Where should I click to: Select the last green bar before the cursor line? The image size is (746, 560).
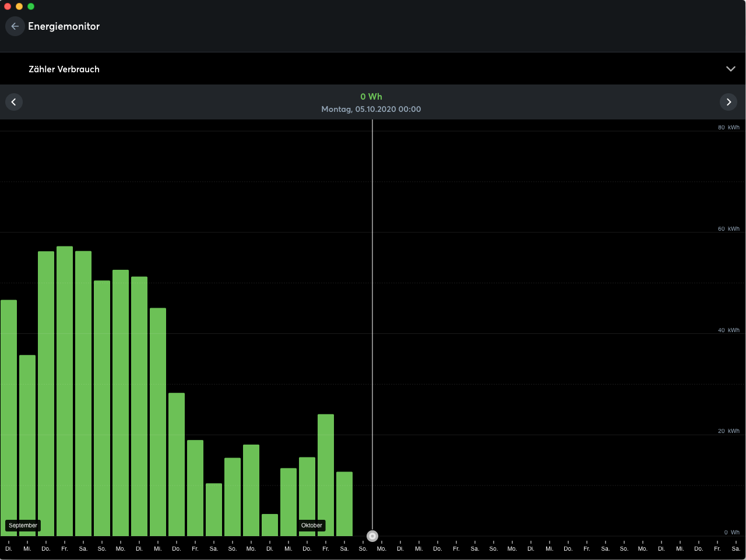(x=344, y=504)
